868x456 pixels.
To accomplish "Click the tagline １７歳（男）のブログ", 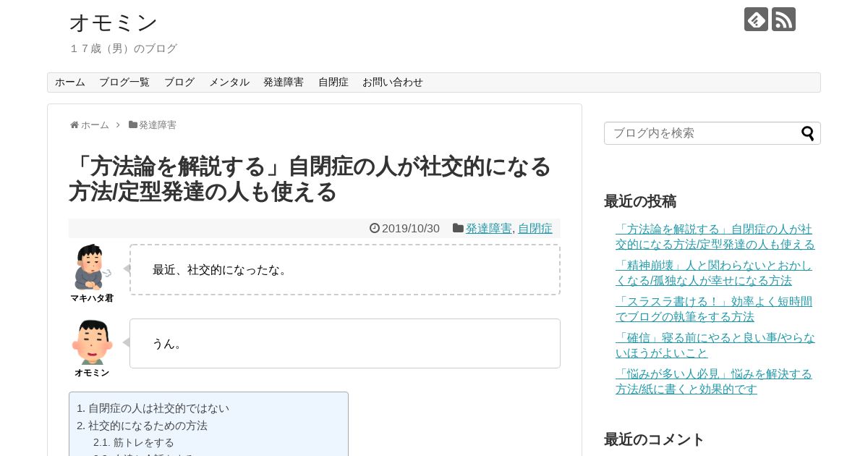I will point(123,48).
